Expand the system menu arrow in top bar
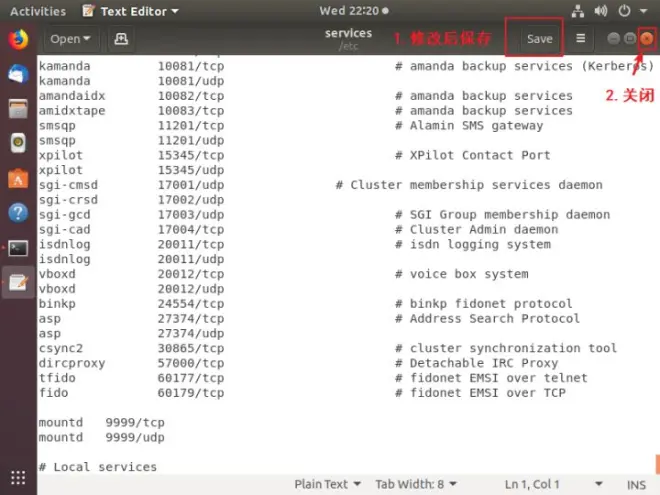 tap(644, 11)
